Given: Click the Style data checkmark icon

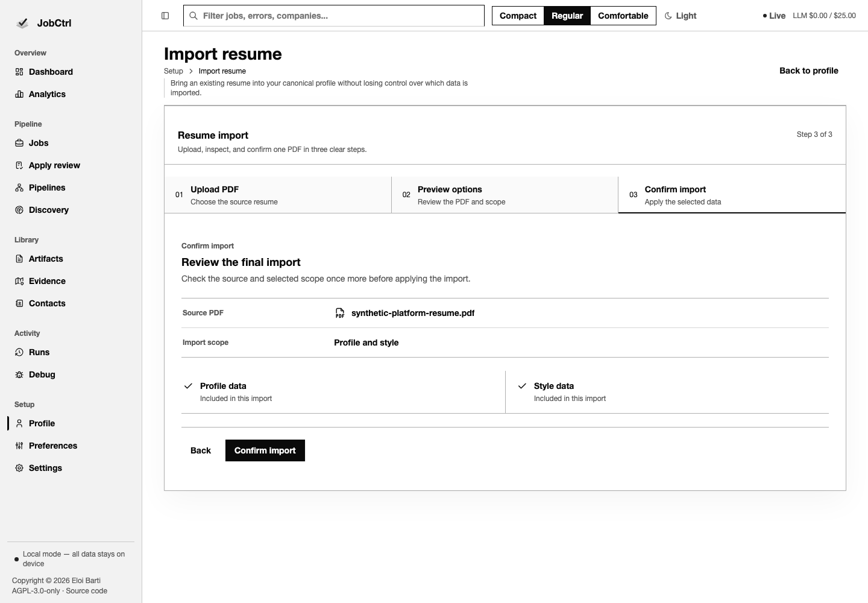Looking at the screenshot, I should click(x=522, y=386).
